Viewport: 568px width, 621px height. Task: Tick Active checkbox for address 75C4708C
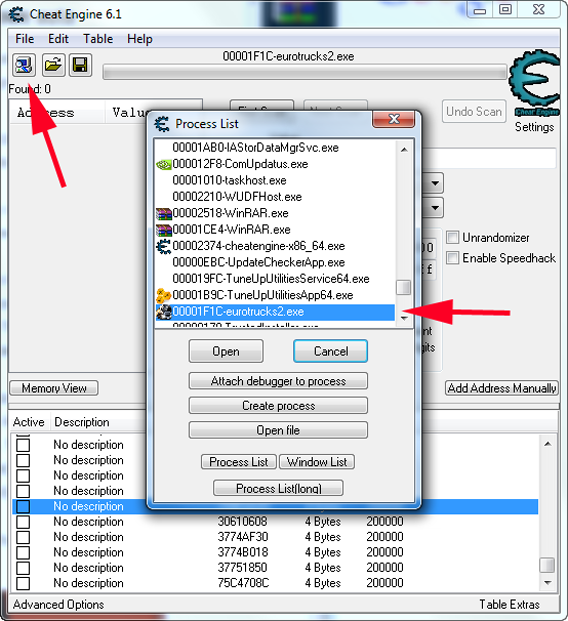23,583
